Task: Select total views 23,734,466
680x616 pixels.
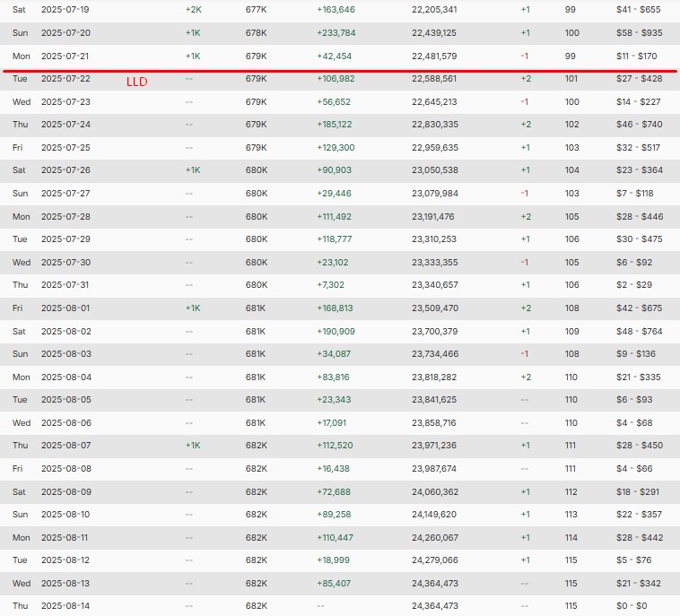Action: pos(435,354)
